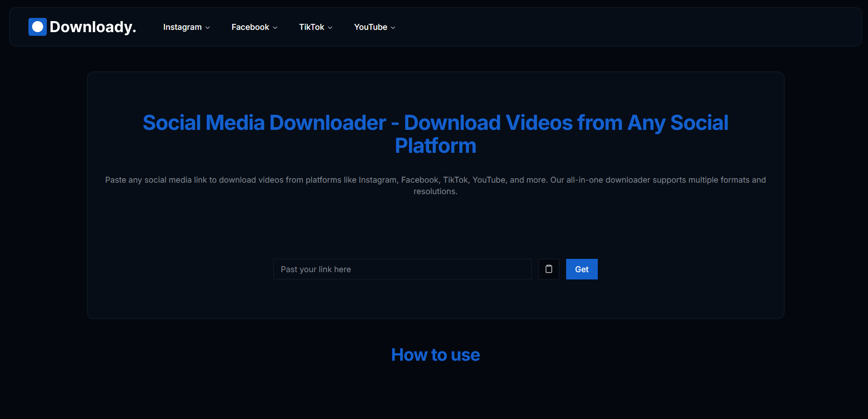Viewport: 868px width, 419px height.
Task: Click the Downloady blue square logo icon
Action: point(37,27)
